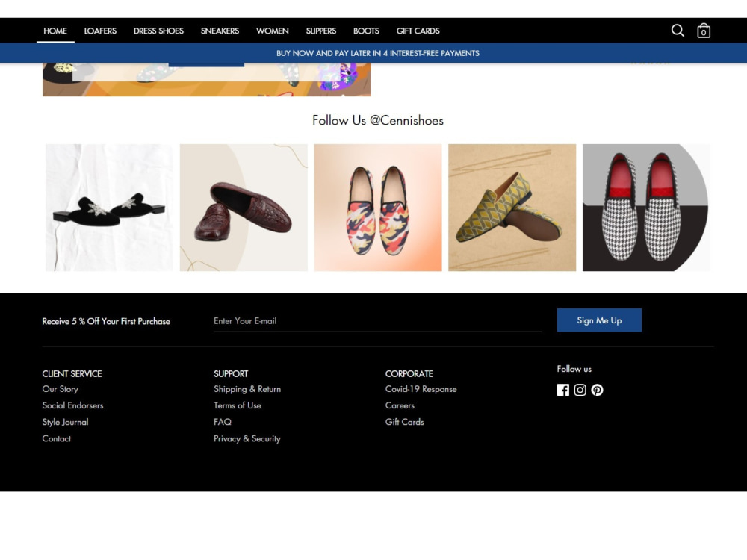Open the Terms of Use link

click(x=238, y=405)
